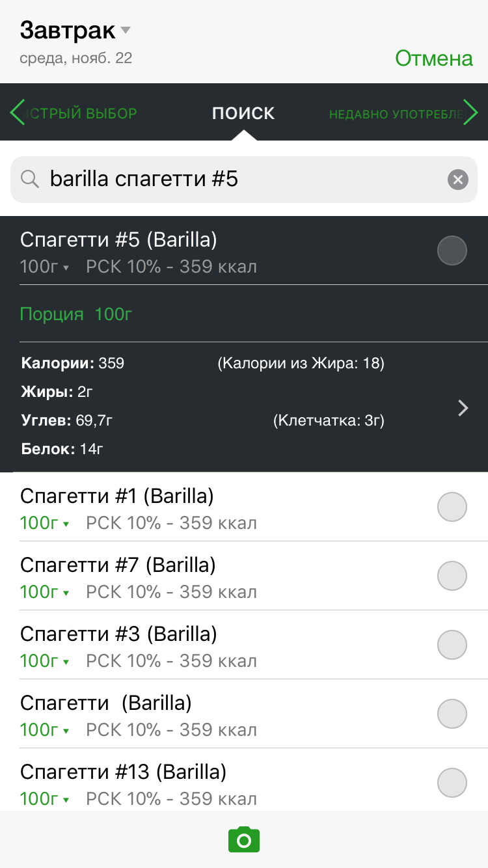Open the Спагетти (Barilla) result row
The image size is (488, 868).
[244, 714]
